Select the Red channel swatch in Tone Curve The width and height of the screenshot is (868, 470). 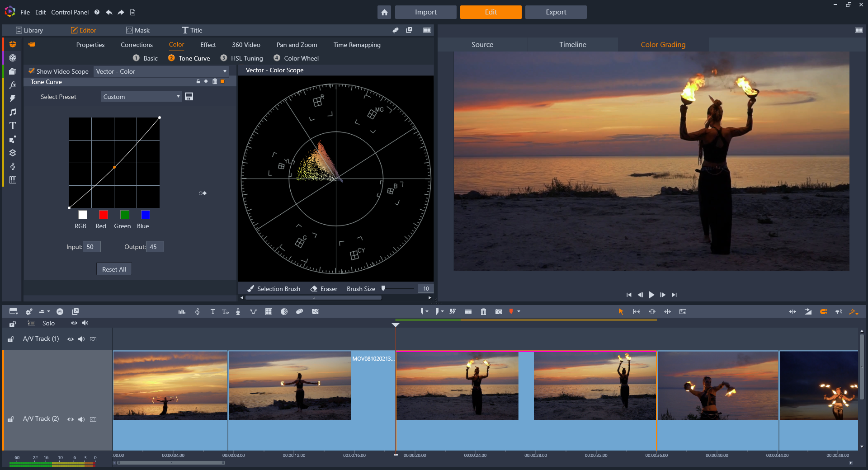(103, 215)
